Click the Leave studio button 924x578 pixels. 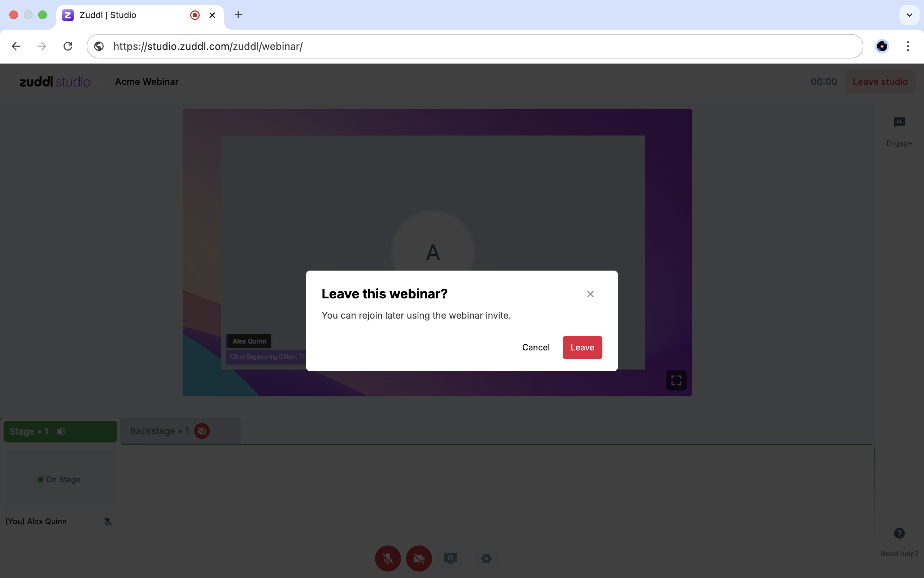pyautogui.click(x=880, y=81)
